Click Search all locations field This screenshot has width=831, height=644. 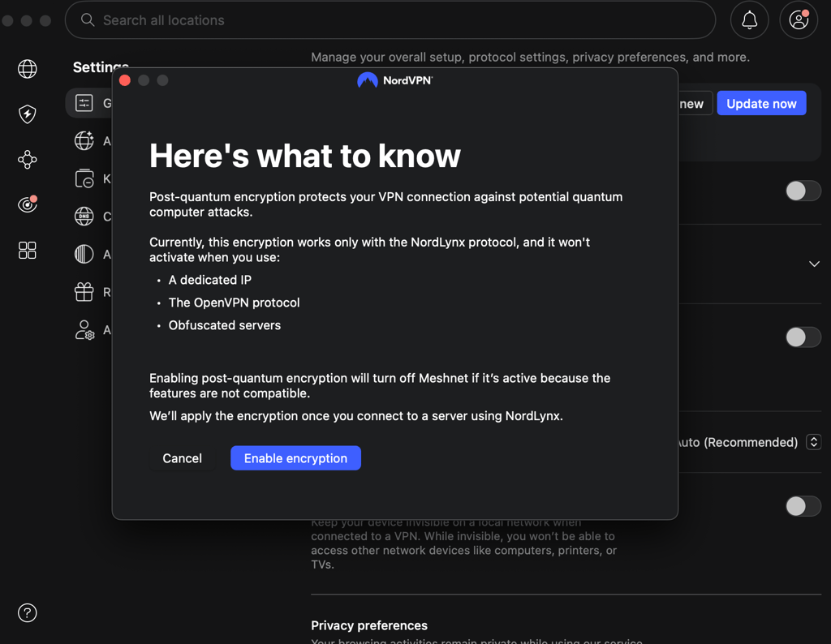(x=390, y=20)
